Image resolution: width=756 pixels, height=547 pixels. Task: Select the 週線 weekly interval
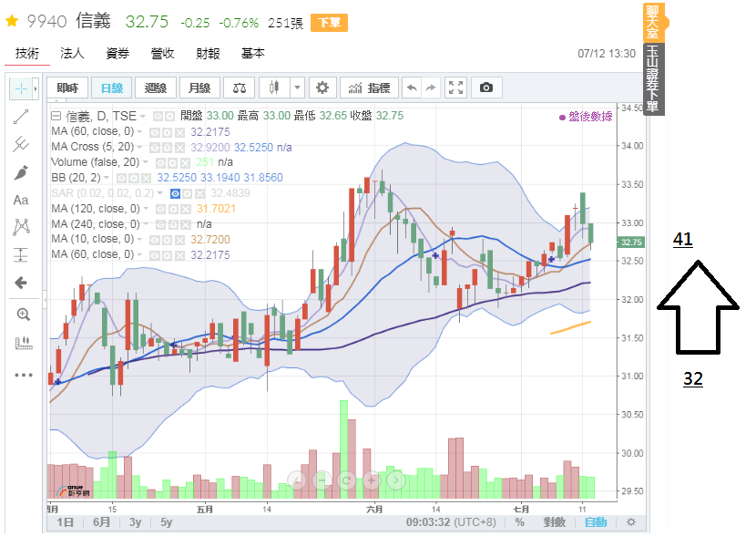[156, 88]
